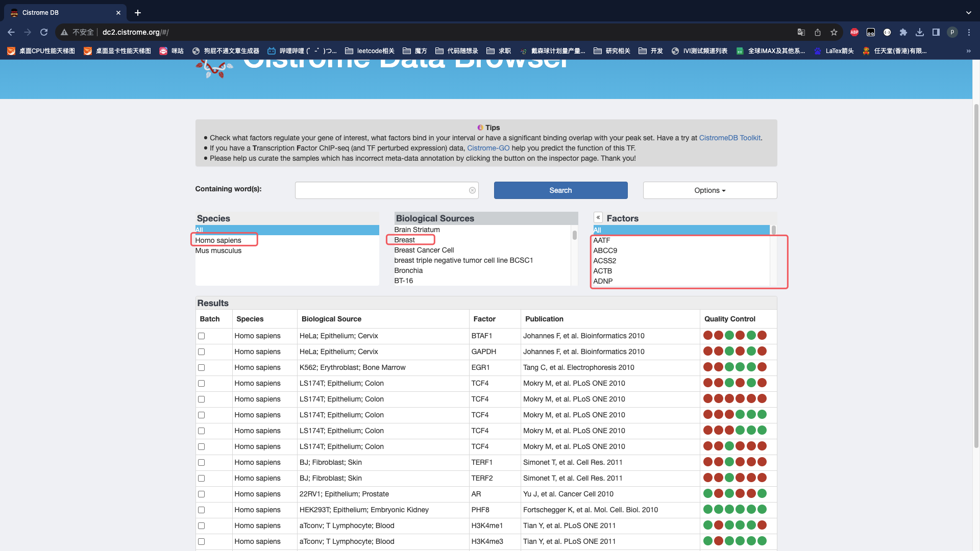Open the 哔哩哔哩 bookmark

[302, 51]
